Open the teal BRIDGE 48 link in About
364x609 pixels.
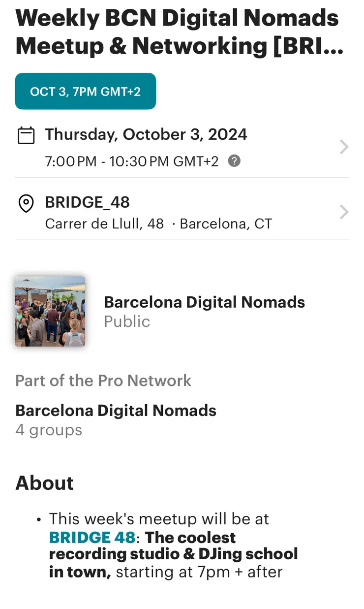(x=92, y=538)
